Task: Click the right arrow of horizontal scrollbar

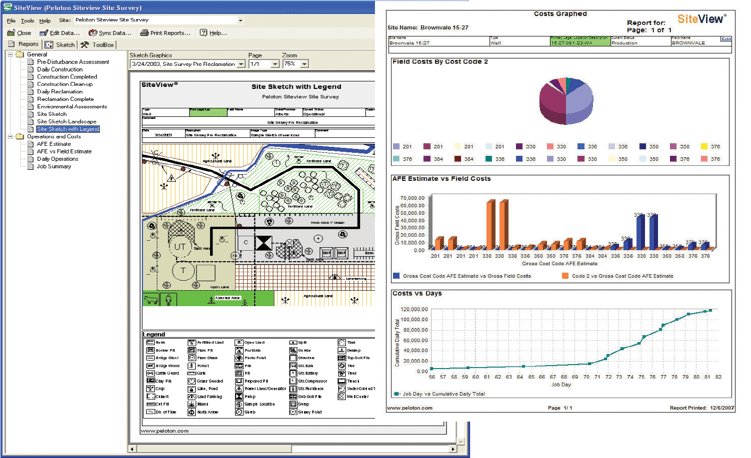Action: pos(453,449)
